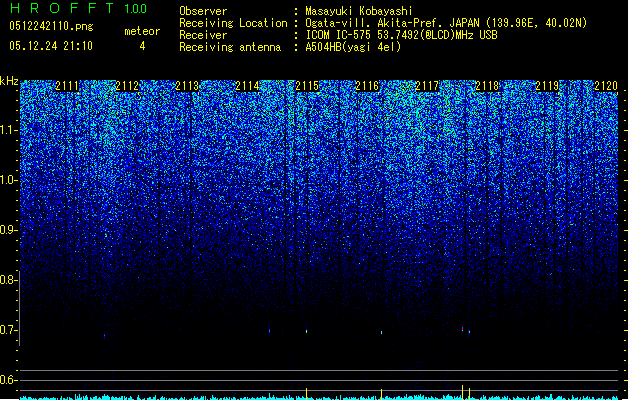The image size is (629, 400).
Task: Click the 2116 time marker
Action: click(x=367, y=85)
